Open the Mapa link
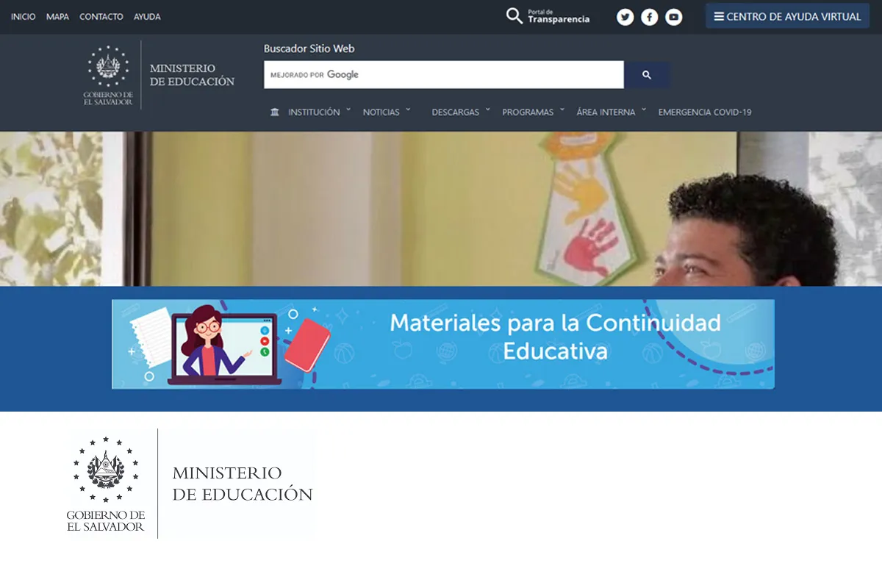Image resolution: width=882 pixels, height=588 pixels. [57, 17]
